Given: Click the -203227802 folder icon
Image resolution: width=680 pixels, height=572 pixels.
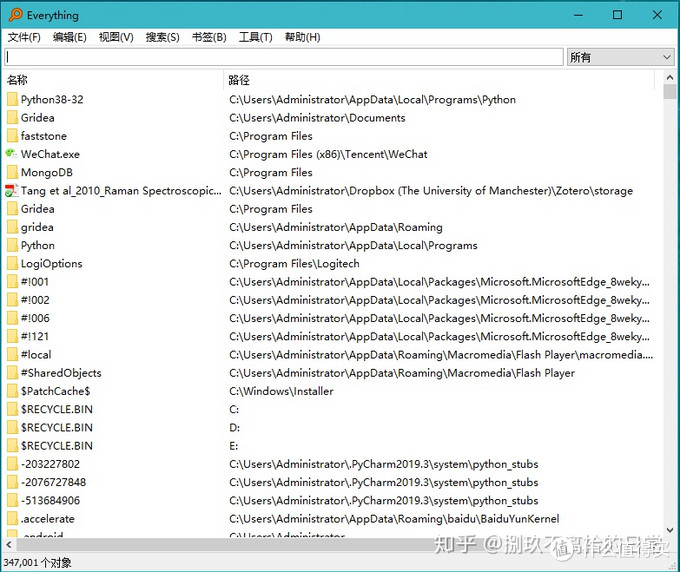Looking at the screenshot, I should pos(12,464).
